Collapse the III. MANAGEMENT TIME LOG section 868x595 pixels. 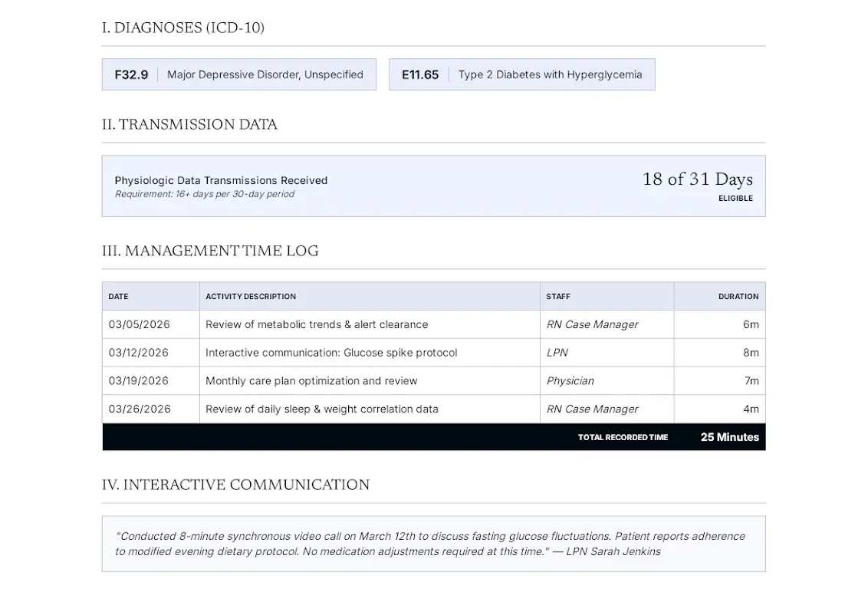click(x=209, y=251)
